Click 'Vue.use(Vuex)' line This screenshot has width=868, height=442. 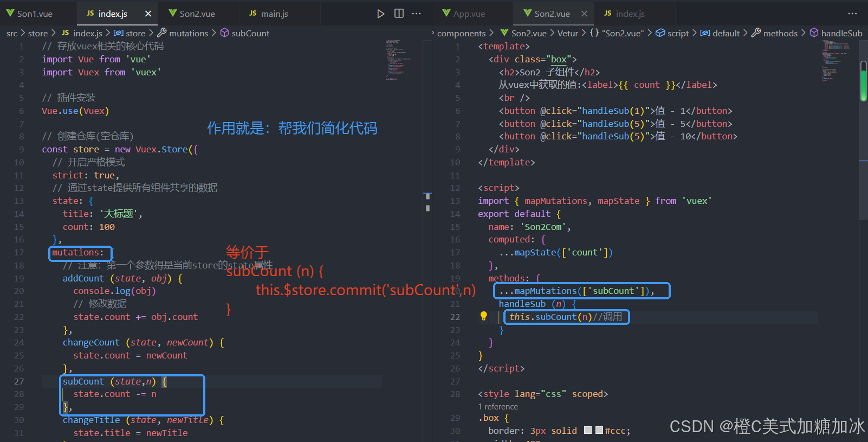tap(75, 111)
